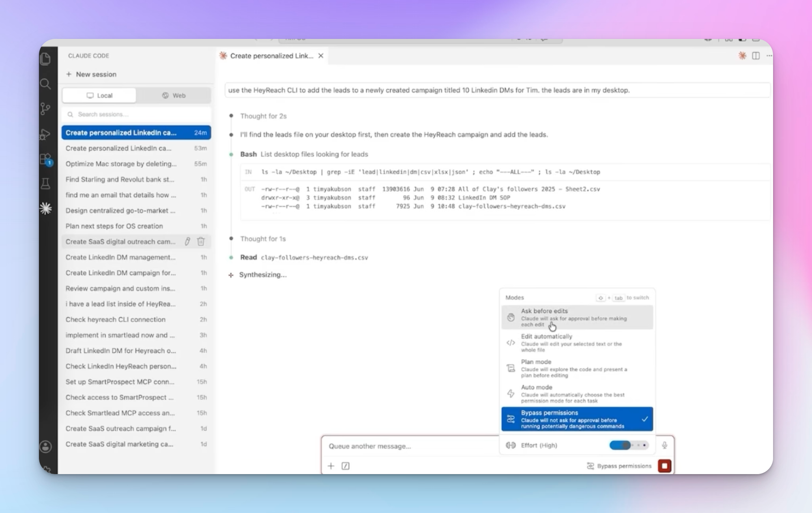812x513 pixels.
Task: Switch to the Local sessions tab
Action: [x=99, y=96]
